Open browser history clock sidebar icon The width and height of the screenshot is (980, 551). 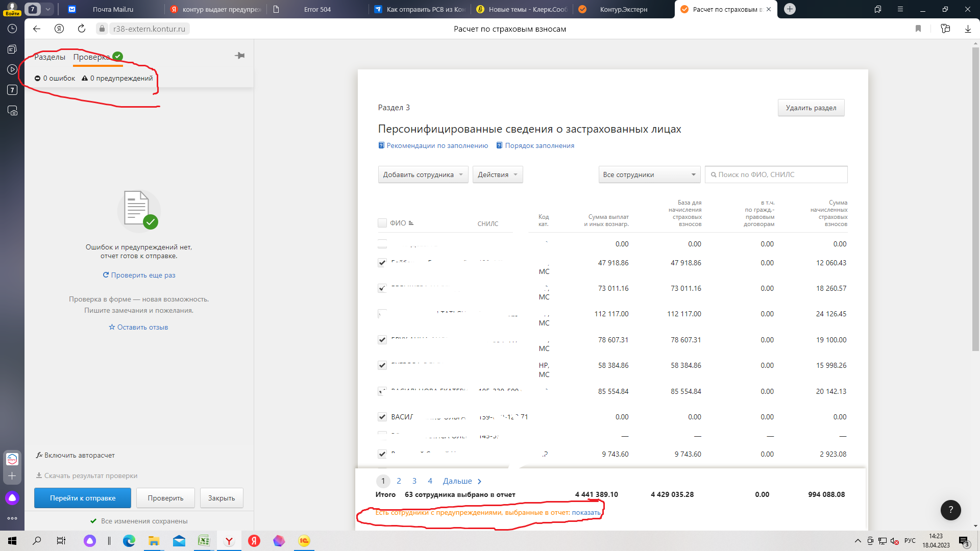12,29
